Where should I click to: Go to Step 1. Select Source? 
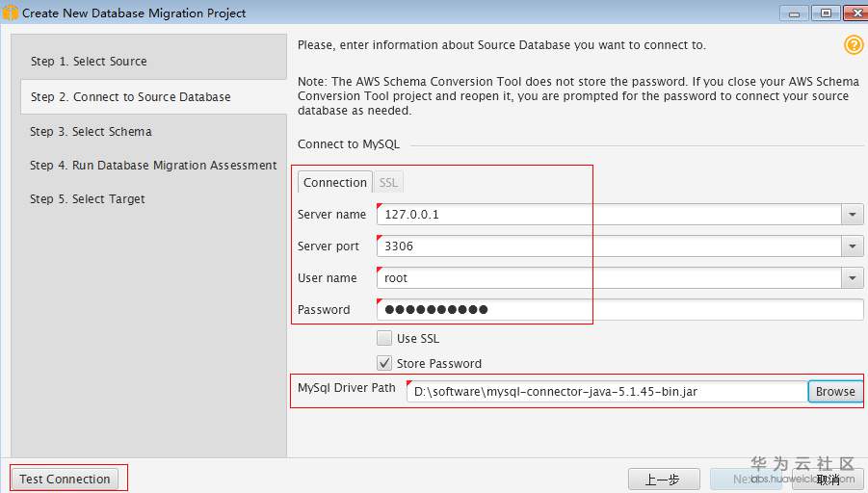coord(89,62)
